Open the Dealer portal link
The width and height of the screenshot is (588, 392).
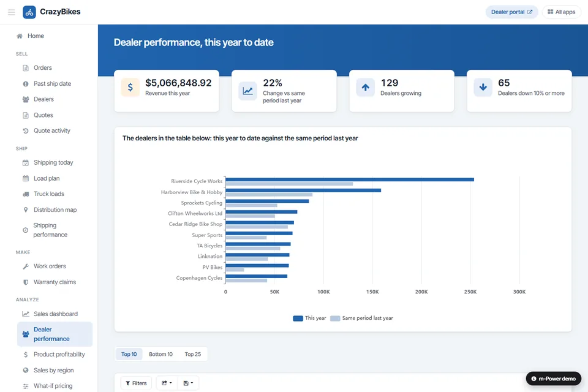(x=511, y=12)
